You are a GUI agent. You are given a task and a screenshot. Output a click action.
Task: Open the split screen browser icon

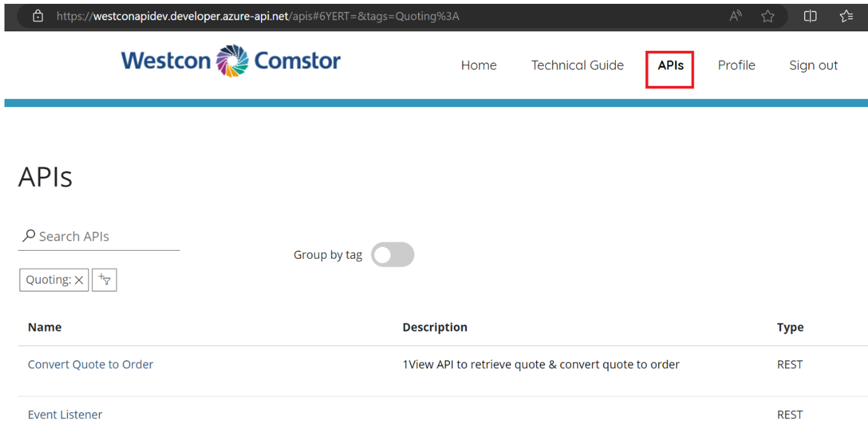click(810, 17)
